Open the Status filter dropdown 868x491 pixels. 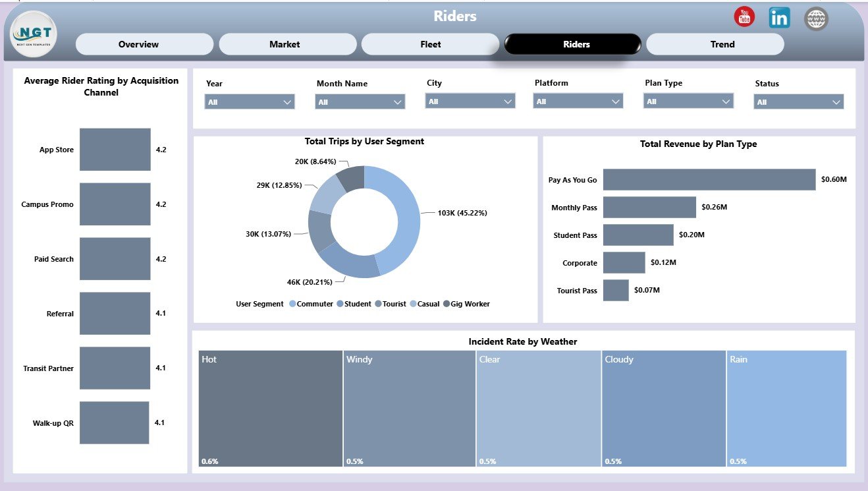click(x=799, y=101)
